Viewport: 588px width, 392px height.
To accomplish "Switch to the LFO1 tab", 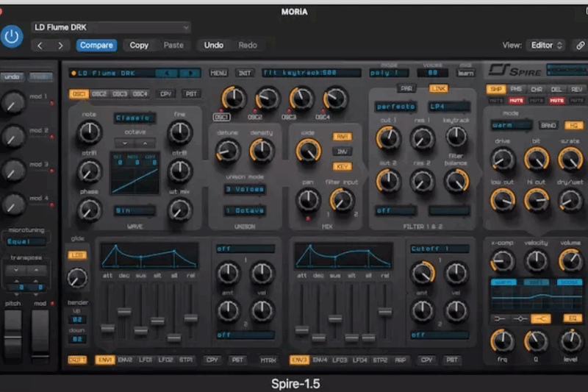I will (145, 360).
